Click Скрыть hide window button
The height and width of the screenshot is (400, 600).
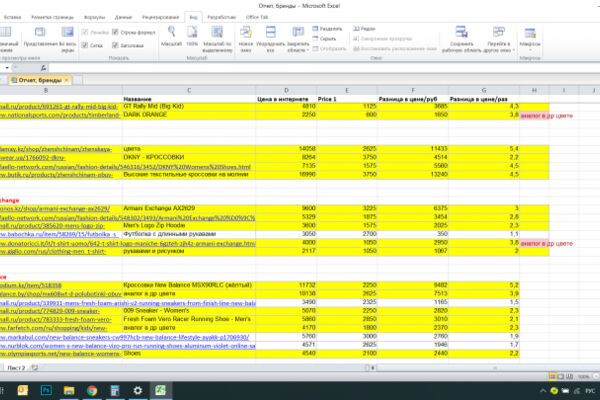tap(324, 39)
